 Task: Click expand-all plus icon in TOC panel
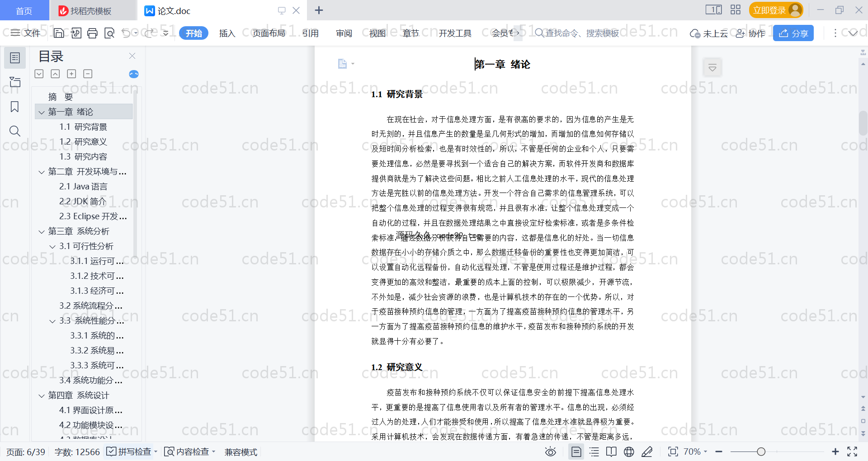(x=71, y=74)
